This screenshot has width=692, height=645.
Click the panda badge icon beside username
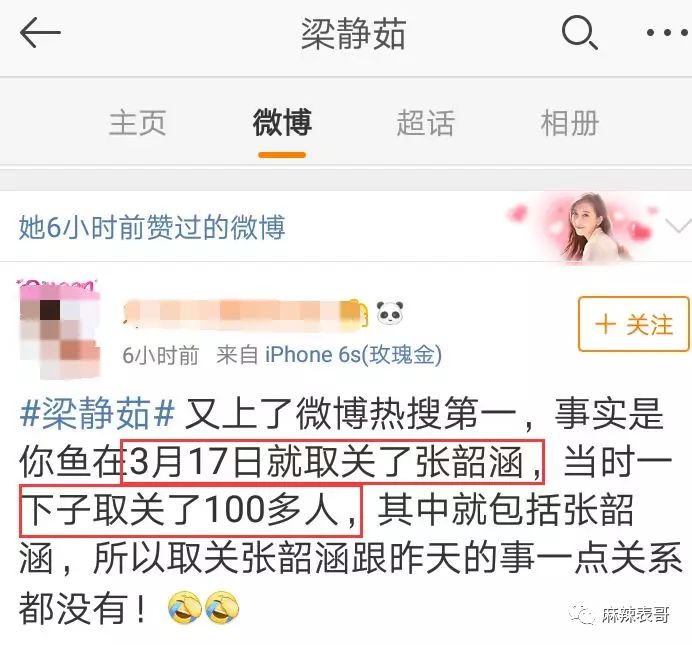pos(390,313)
